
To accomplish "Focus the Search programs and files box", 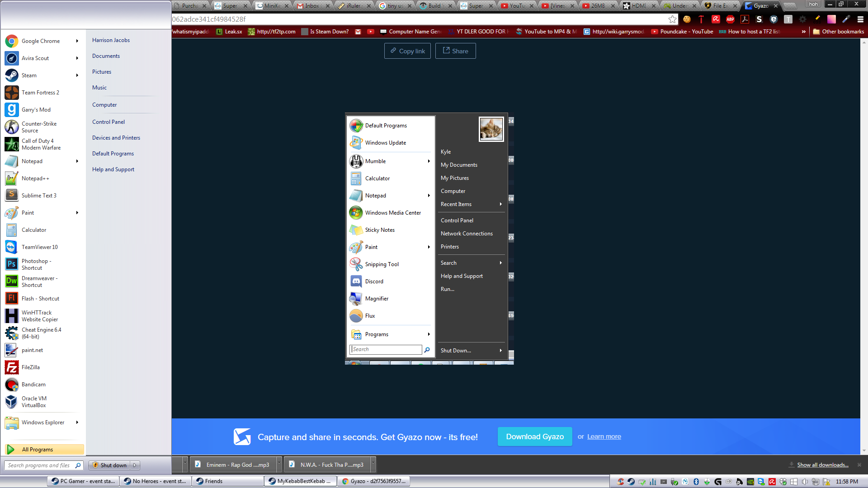I will pyautogui.click(x=43, y=465).
